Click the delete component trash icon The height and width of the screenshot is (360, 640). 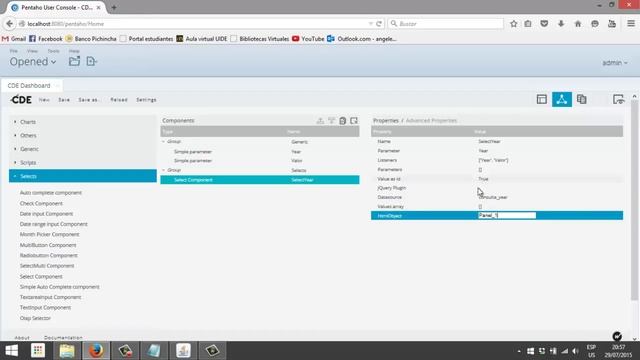point(343,120)
